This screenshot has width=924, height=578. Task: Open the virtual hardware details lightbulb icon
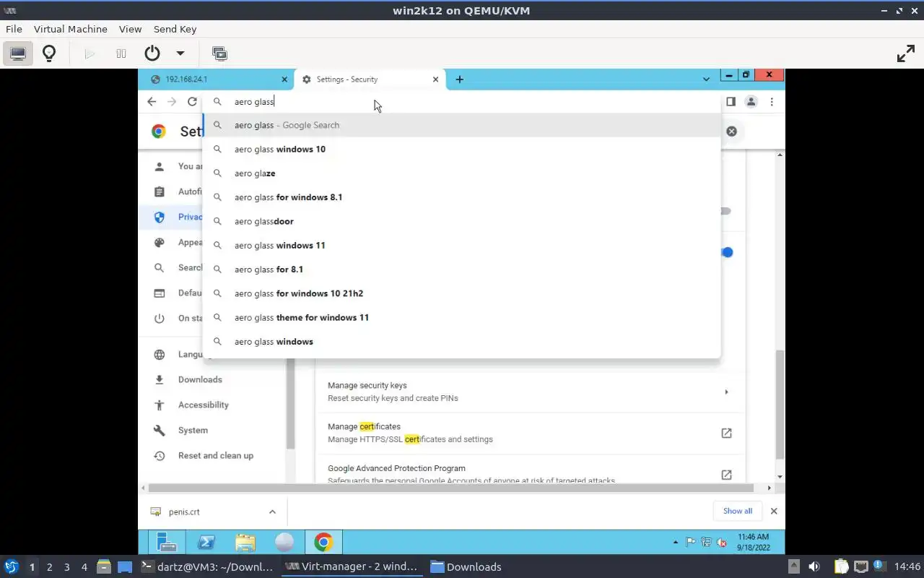coord(49,53)
